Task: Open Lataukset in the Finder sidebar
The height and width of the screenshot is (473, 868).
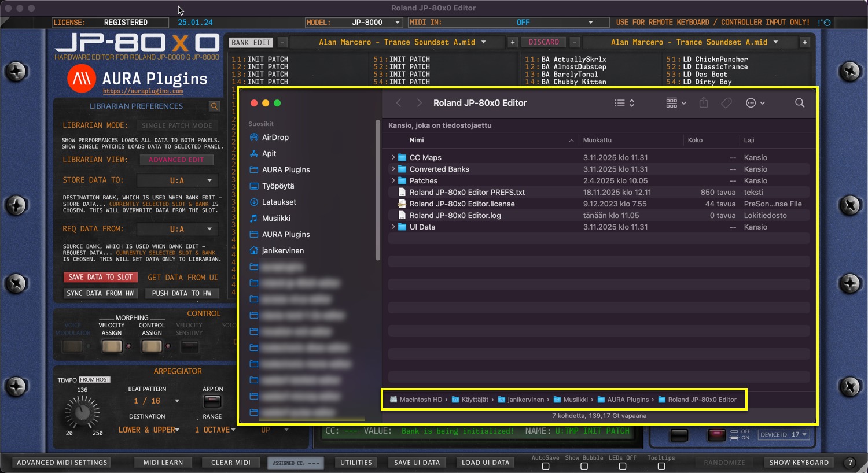Action: pyautogui.click(x=278, y=202)
